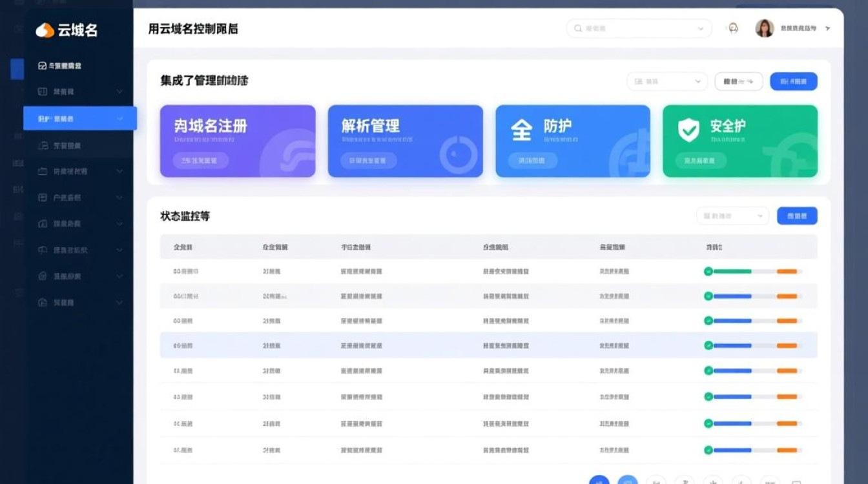Open the chat bubble icon beside the avatar

click(x=732, y=28)
